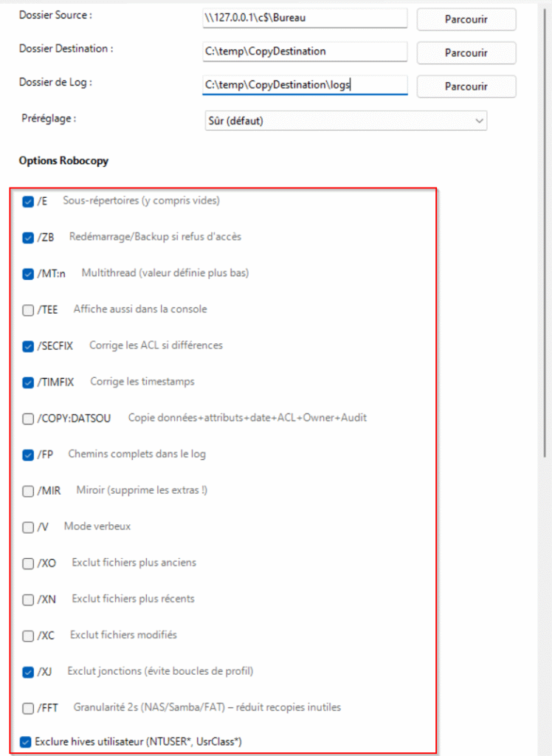Uncheck /XJ exclude junctions option
The image size is (552, 756).
coord(28,672)
